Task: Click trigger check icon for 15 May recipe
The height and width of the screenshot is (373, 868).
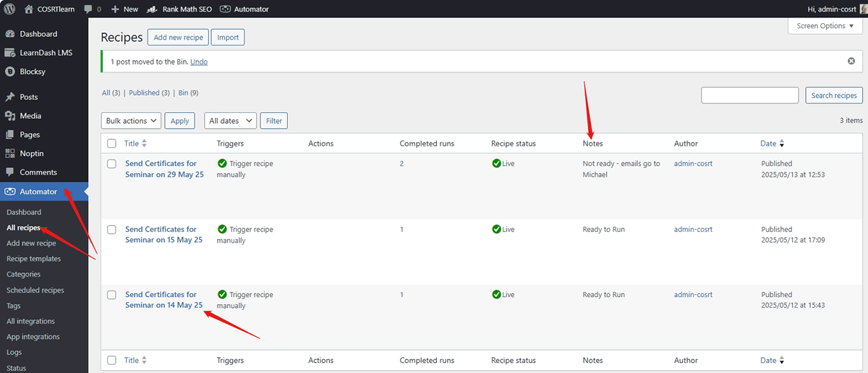Action: pos(222,230)
